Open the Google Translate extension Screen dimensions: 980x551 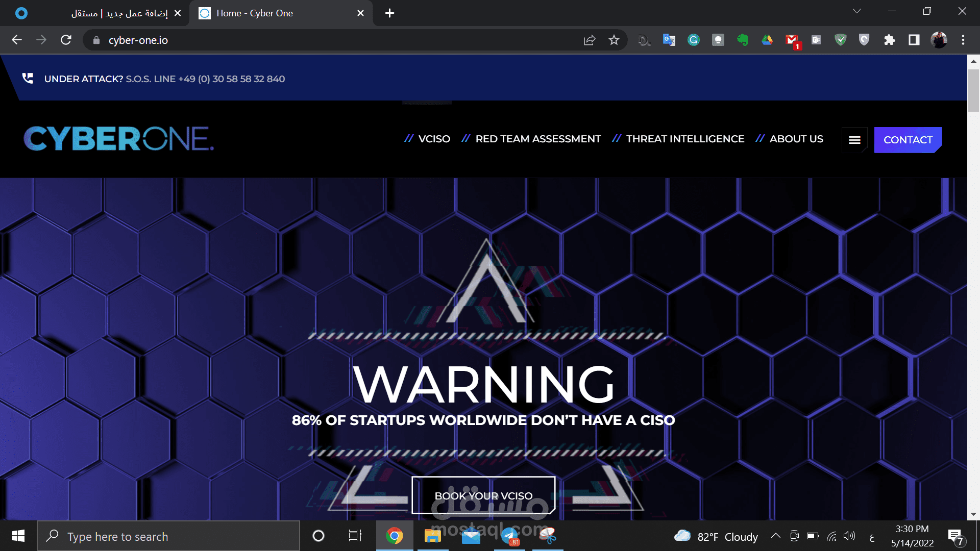click(669, 40)
